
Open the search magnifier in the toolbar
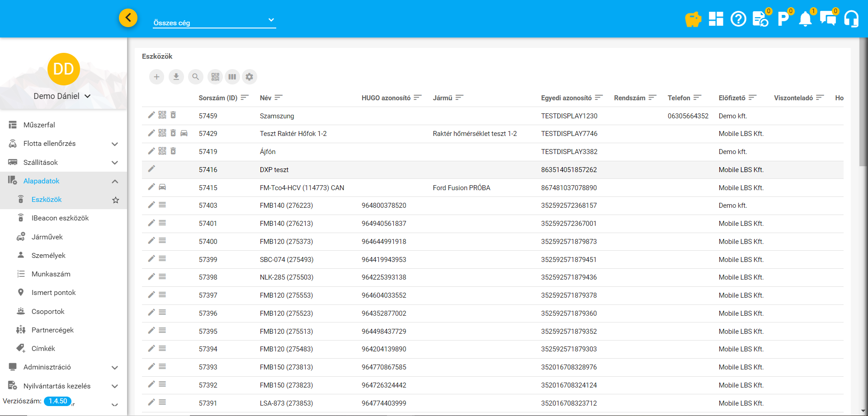195,77
